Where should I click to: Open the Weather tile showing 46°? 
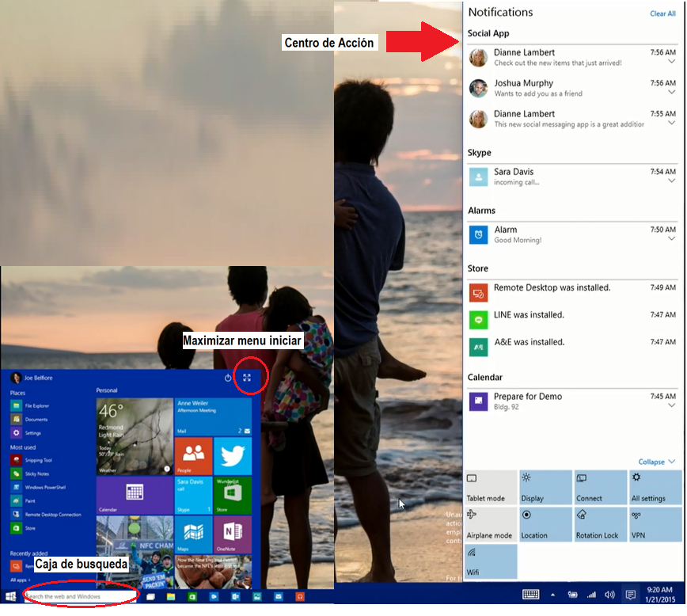click(x=135, y=436)
